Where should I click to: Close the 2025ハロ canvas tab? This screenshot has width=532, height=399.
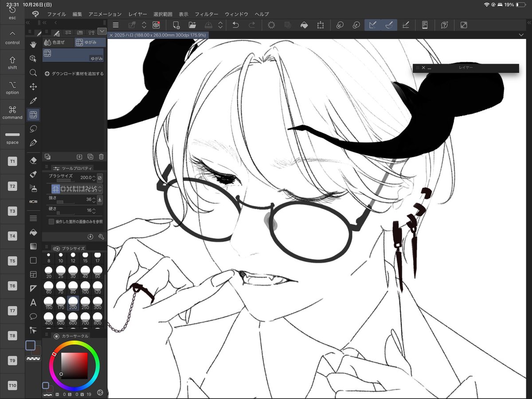point(111,35)
